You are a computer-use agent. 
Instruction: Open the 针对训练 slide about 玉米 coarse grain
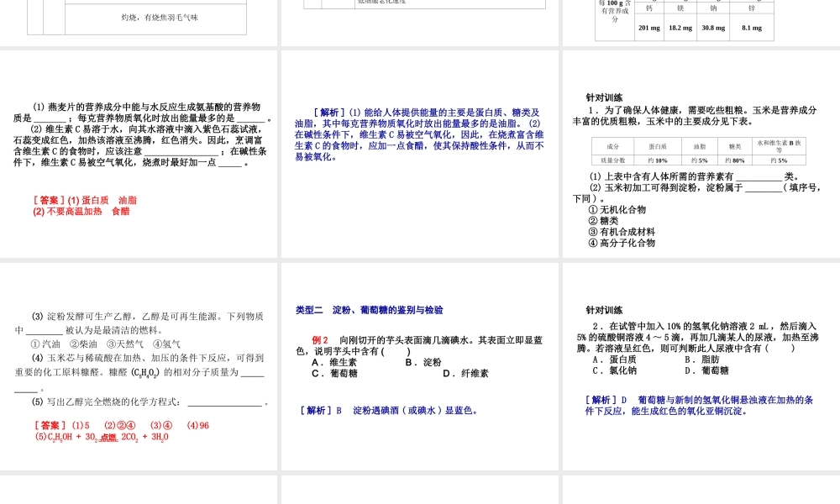coord(701,154)
